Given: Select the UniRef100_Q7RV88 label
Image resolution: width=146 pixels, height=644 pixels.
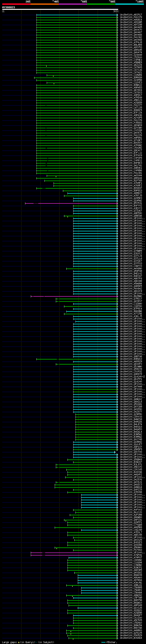Looking at the screenshot, I should pyautogui.click(x=131, y=492).
